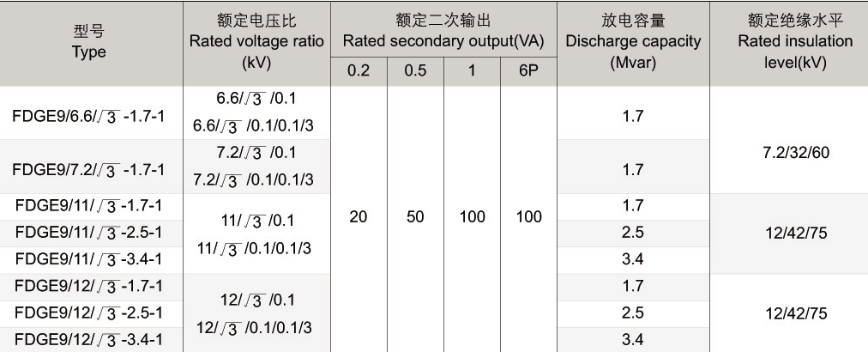Select the FDGE9/11/√3 -3.4-1 type cell
The height and width of the screenshot is (352, 868).
pyautogui.click(x=88, y=258)
